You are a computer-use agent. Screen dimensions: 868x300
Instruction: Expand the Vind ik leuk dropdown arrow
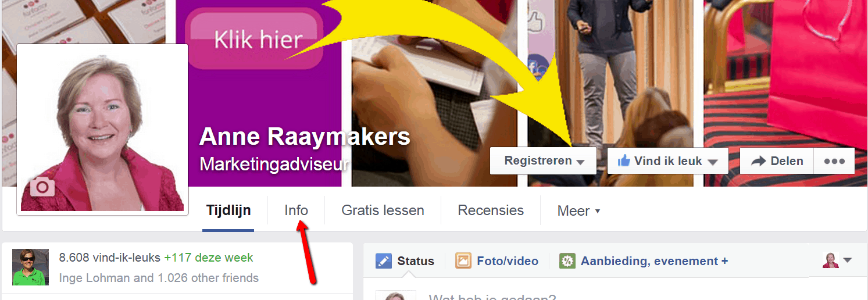click(713, 162)
